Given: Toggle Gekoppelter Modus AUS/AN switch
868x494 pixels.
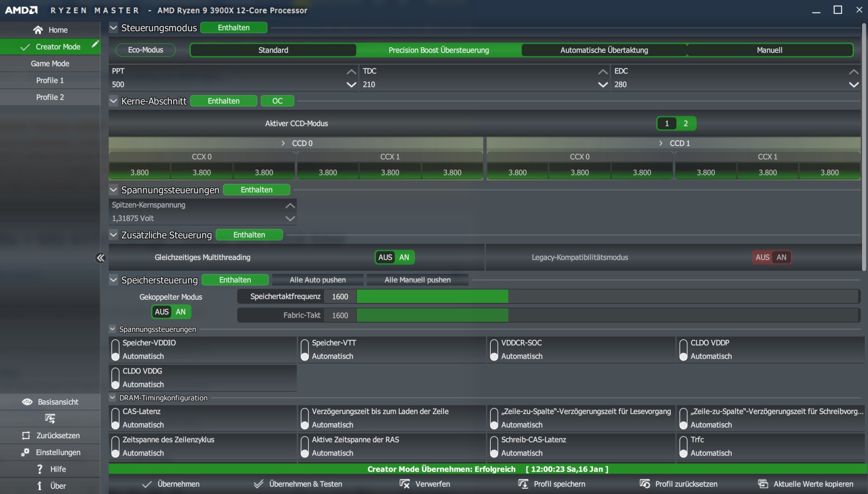Looking at the screenshot, I should pos(171,312).
